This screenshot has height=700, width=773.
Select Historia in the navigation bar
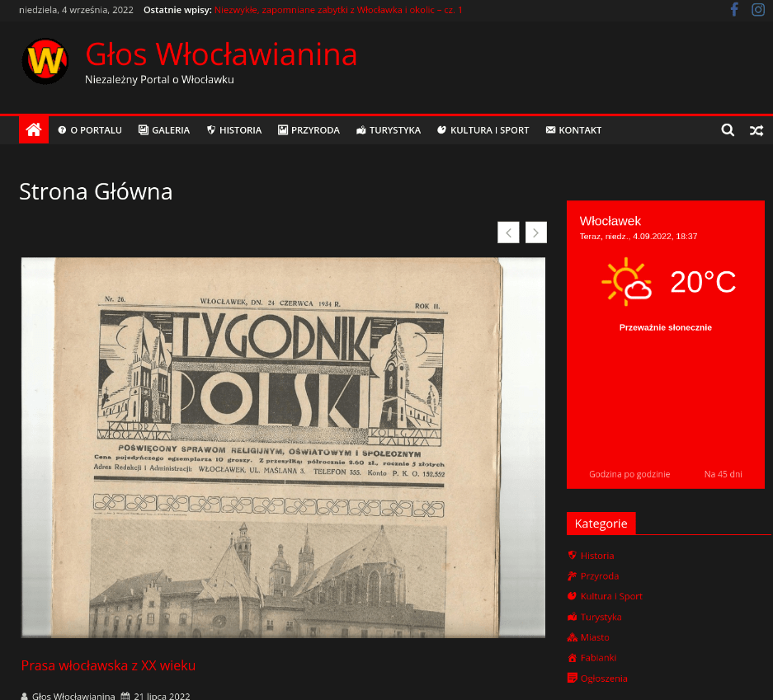point(234,130)
